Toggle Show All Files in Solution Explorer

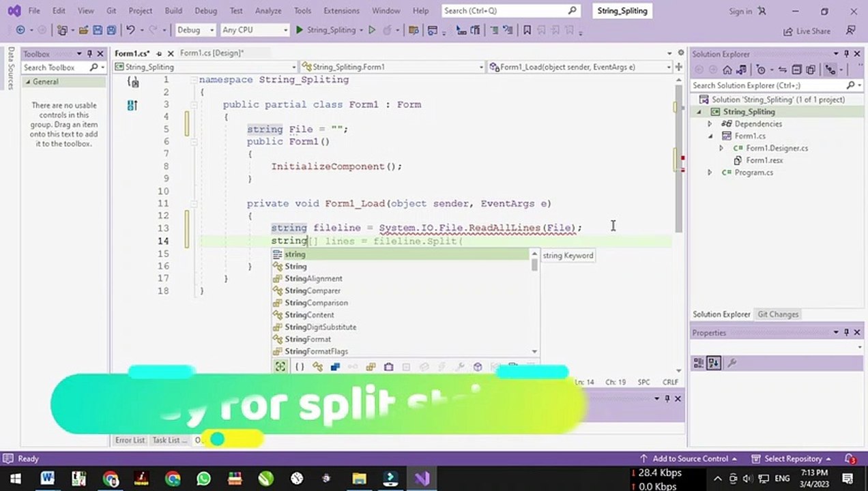(811, 70)
